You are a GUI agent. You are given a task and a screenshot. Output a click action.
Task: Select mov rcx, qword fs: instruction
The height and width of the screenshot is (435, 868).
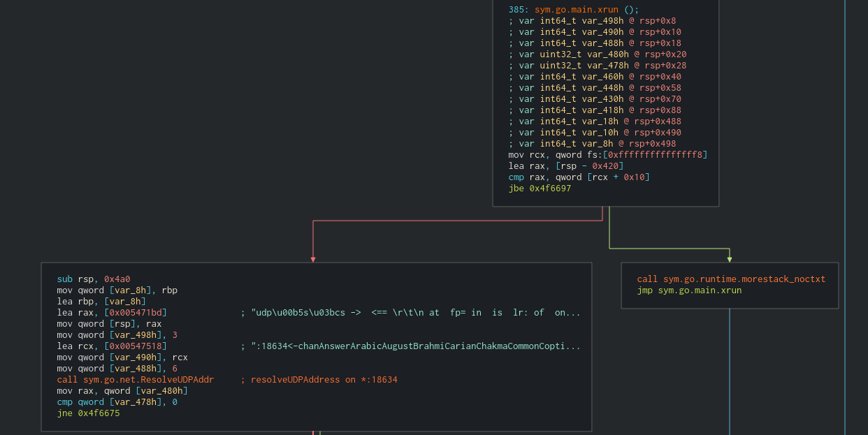click(608, 155)
